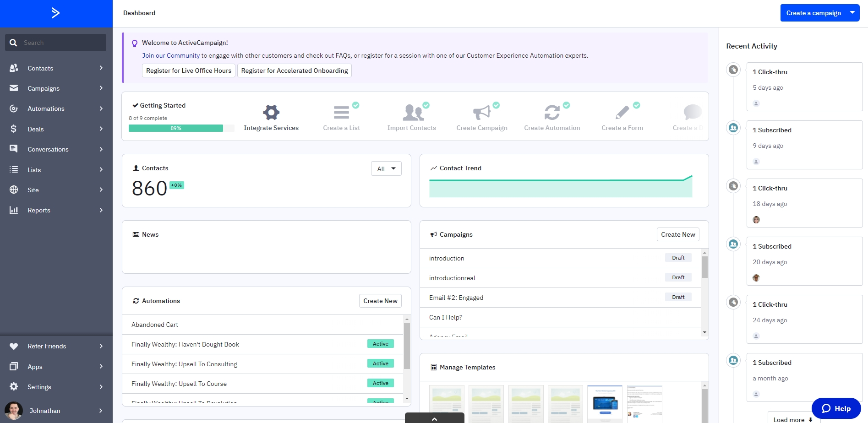
Task: Open the blue laptop template thumbnail
Action: (605, 404)
